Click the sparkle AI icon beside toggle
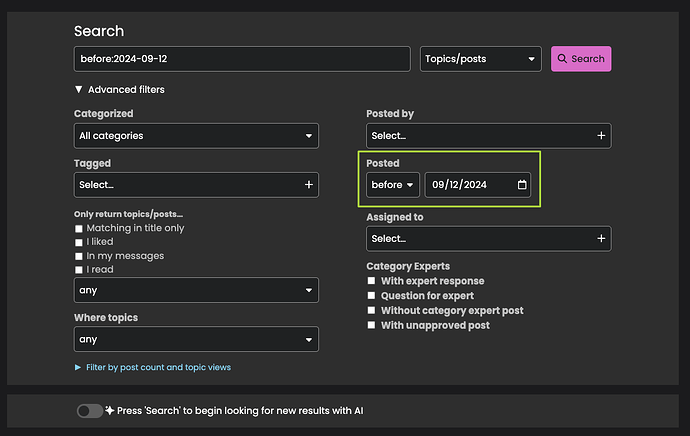690x436 pixels. click(110, 410)
